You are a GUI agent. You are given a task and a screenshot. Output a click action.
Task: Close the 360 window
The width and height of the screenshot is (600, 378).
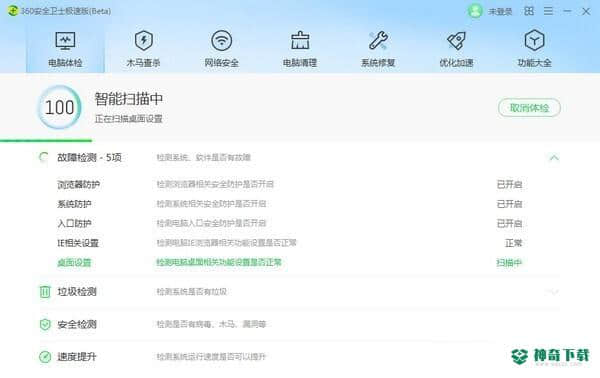tap(586, 11)
